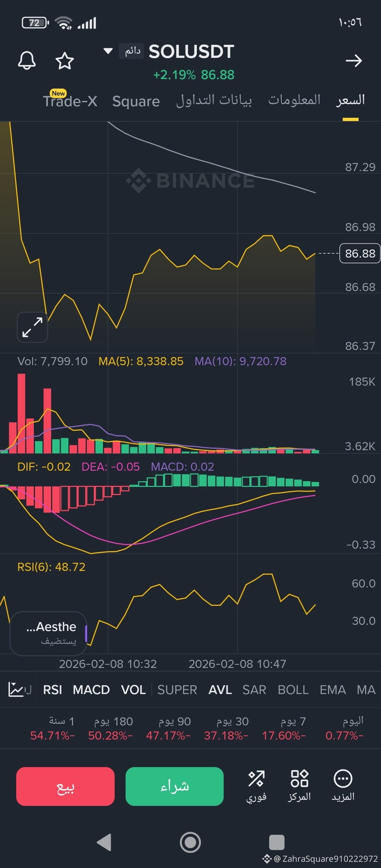
Task: Click the 7 يوم change -17.60%
Action: click(x=284, y=735)
